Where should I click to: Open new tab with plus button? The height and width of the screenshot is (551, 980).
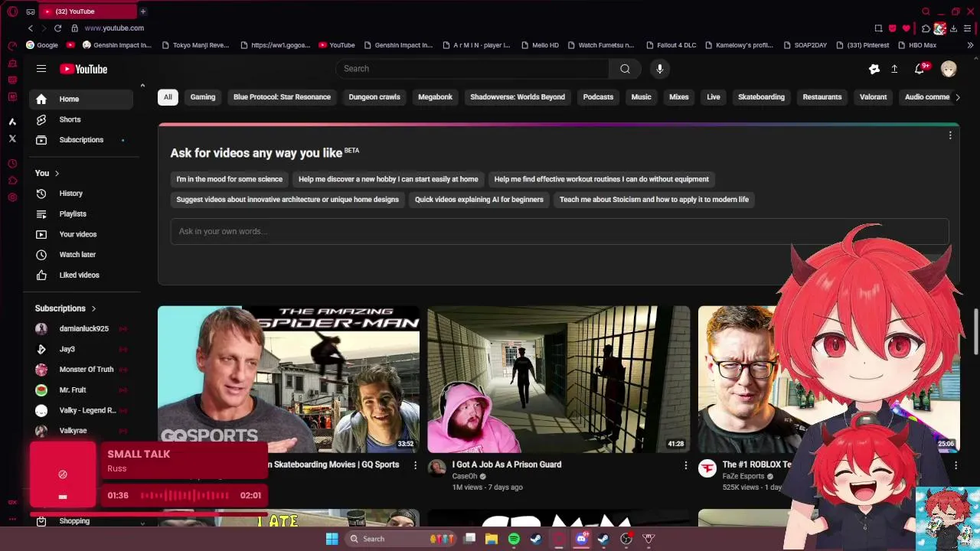pos(142,11)
